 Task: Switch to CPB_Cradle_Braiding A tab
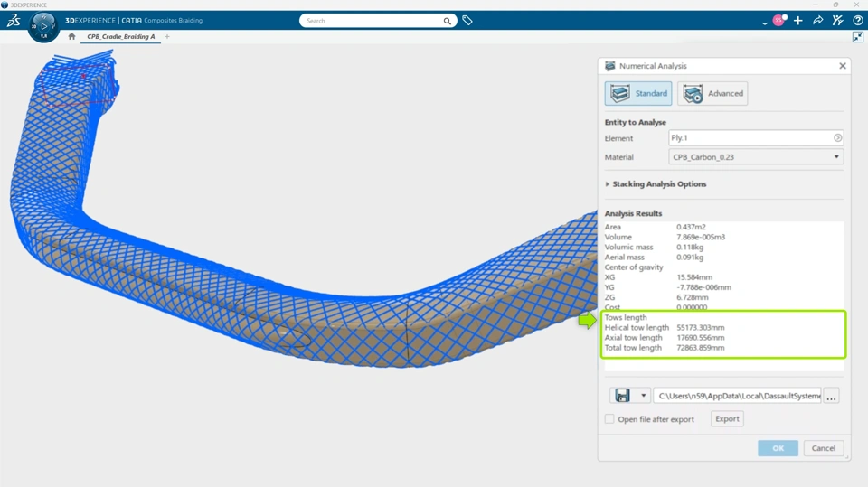120,36
